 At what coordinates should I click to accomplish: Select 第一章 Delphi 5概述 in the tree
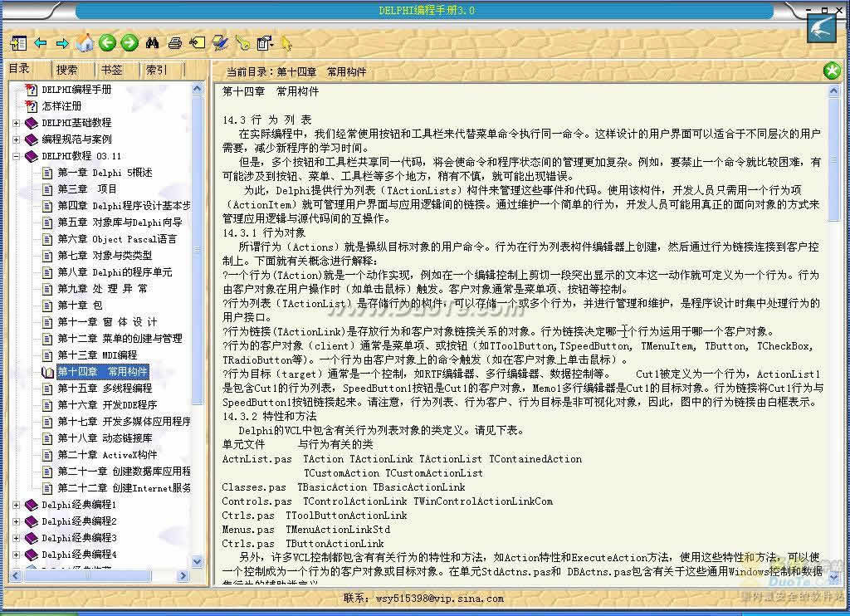tap(105, 173)
